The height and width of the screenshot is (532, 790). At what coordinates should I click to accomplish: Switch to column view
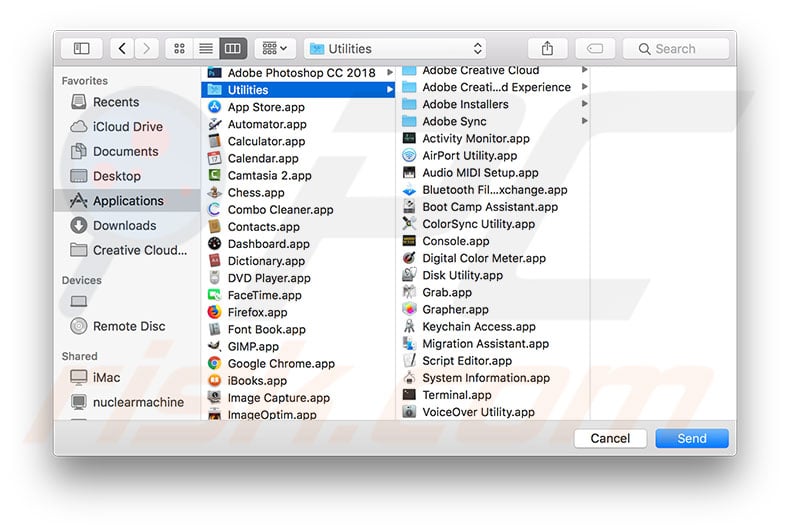233,48
